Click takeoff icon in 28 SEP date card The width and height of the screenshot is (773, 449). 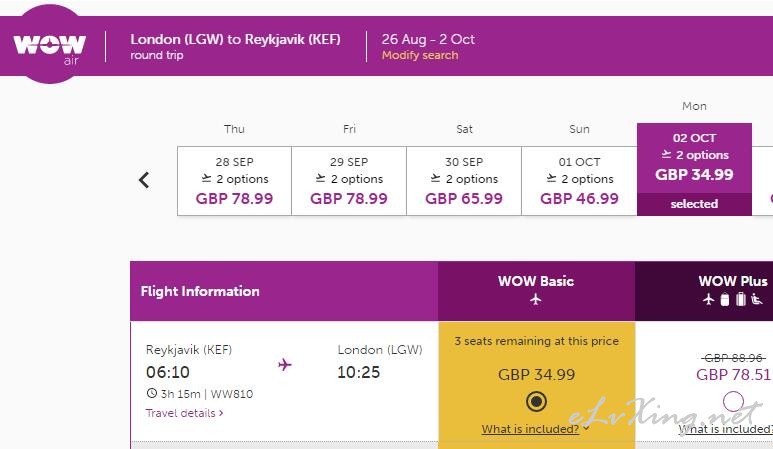pos(206,178)
